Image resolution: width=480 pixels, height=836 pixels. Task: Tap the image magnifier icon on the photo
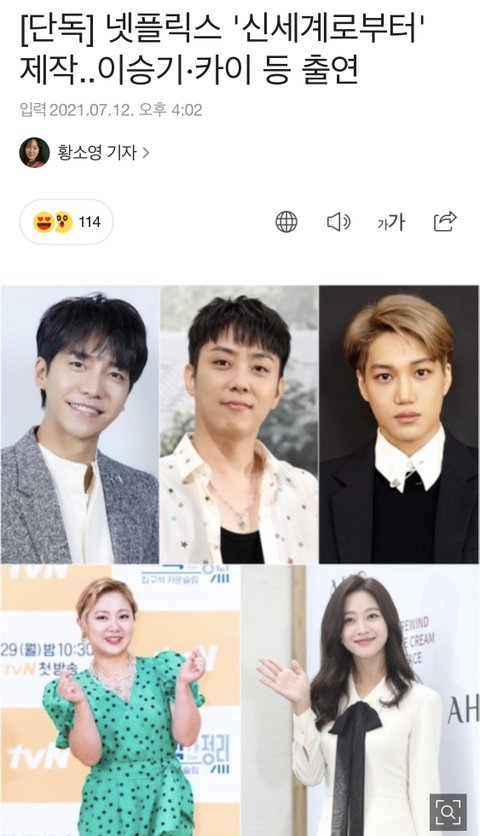448,811
